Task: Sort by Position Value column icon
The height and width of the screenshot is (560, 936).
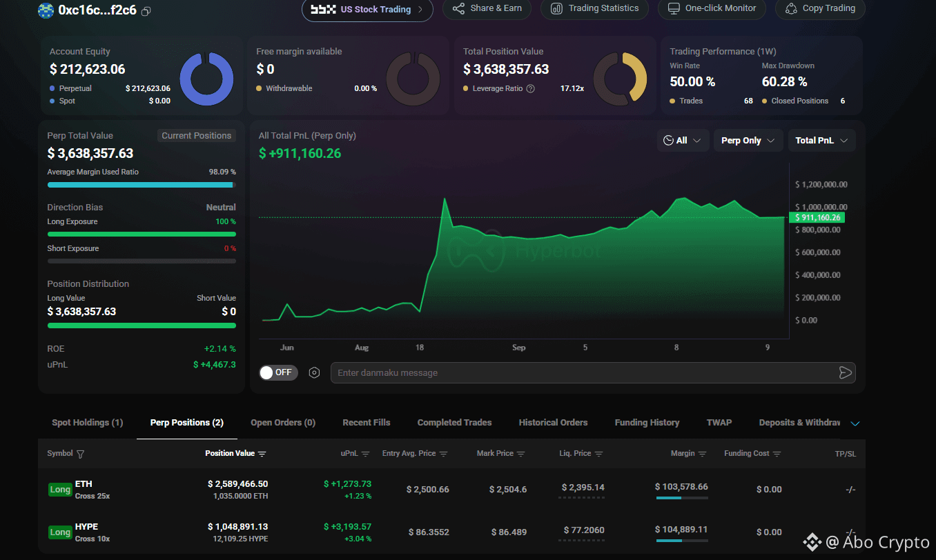Action: click(x=262, y=454)
